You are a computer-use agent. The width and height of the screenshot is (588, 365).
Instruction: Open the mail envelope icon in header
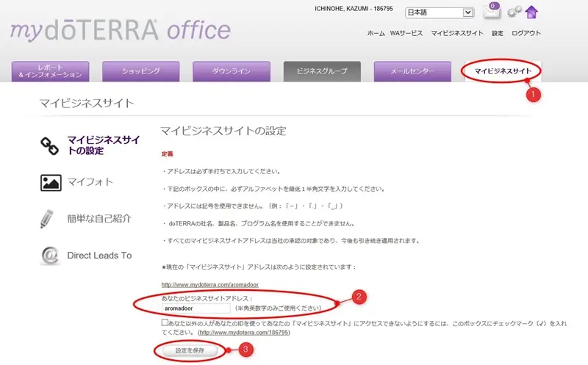(492, 11)
